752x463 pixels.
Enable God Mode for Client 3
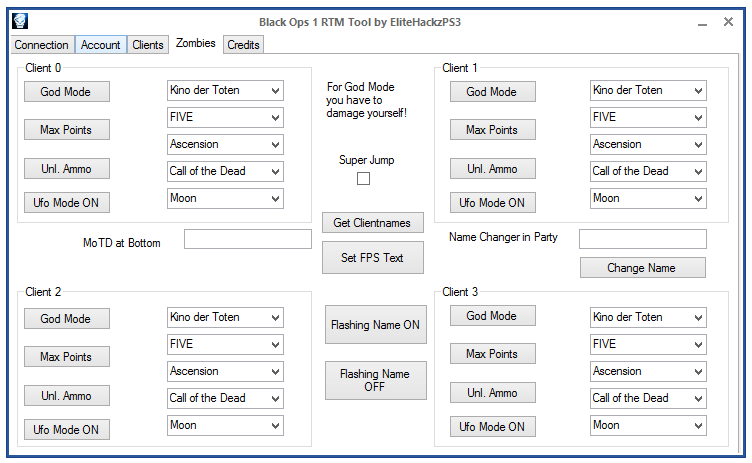(493, 315)
